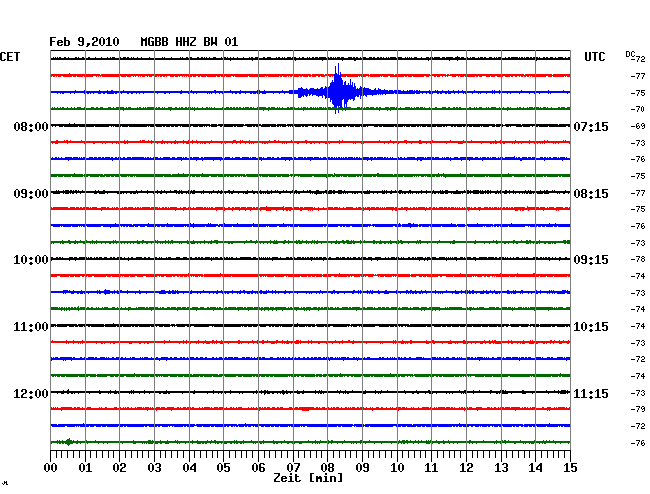650x494 pixels.
Task: Select the 10:00 CET time label
Action: 31,260
